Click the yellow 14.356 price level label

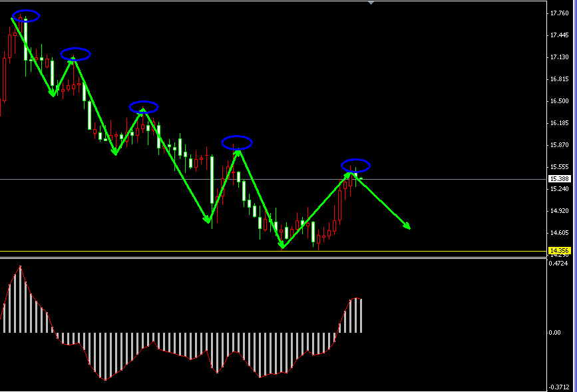(558, 251)
